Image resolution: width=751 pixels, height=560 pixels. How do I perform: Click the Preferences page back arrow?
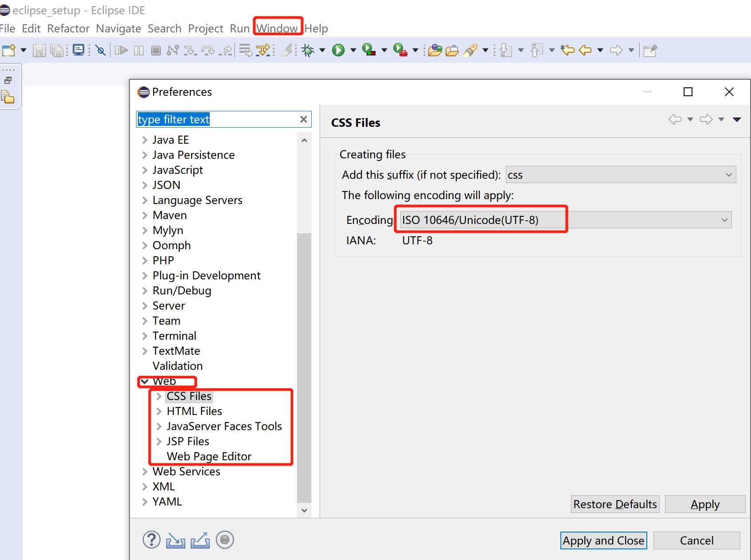click(675, 119)
